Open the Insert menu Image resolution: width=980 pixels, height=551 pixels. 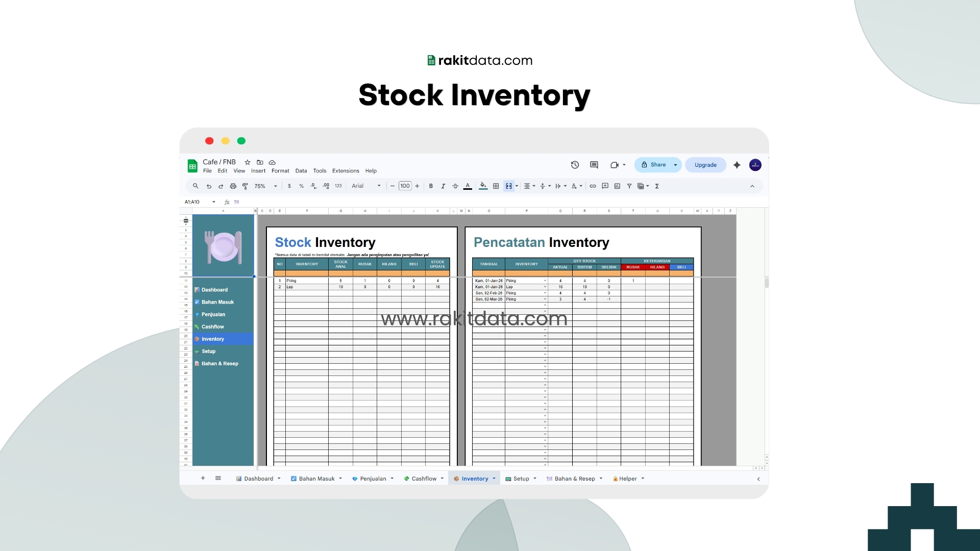258,171
